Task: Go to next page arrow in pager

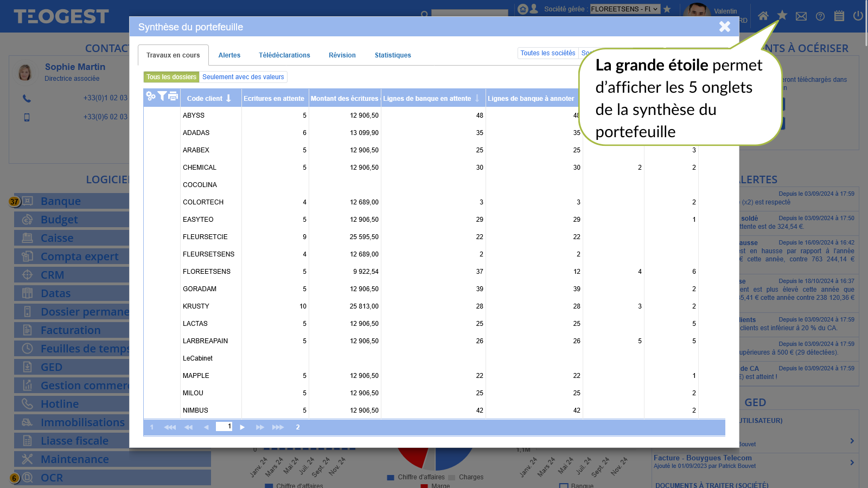Action: [242, 427]
